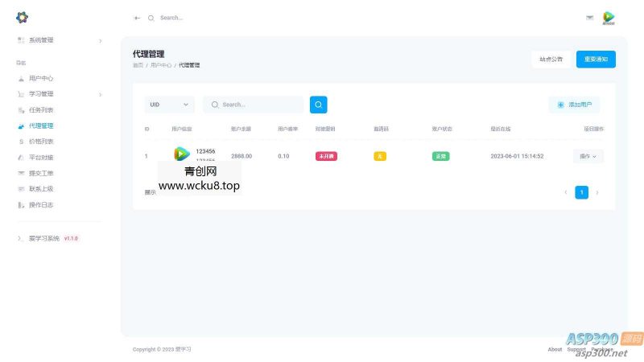Image resolution: width=644 pixels, height=362 pixels.
Task: Open the UID filter dropdown
Action: click(x=169, y=105)
